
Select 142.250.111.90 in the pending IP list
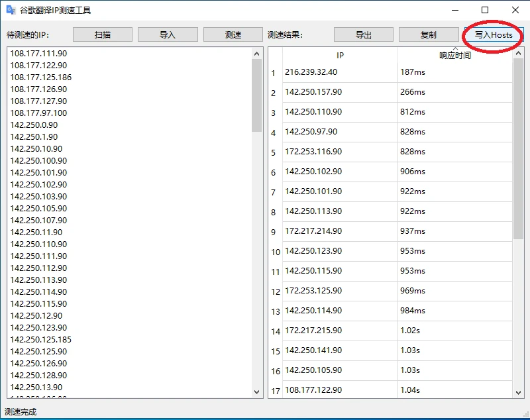click(x=38, y=256)
